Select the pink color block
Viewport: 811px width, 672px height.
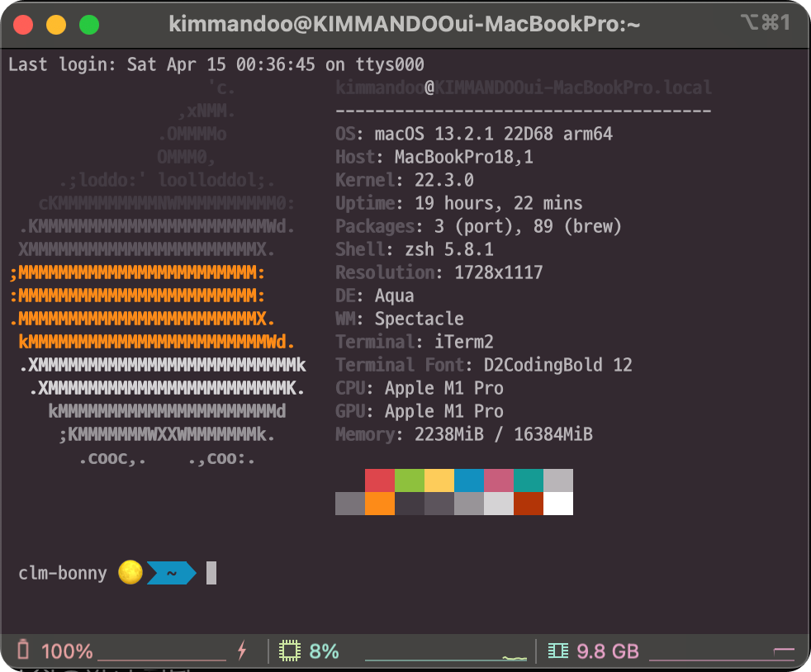pos(499,480)
